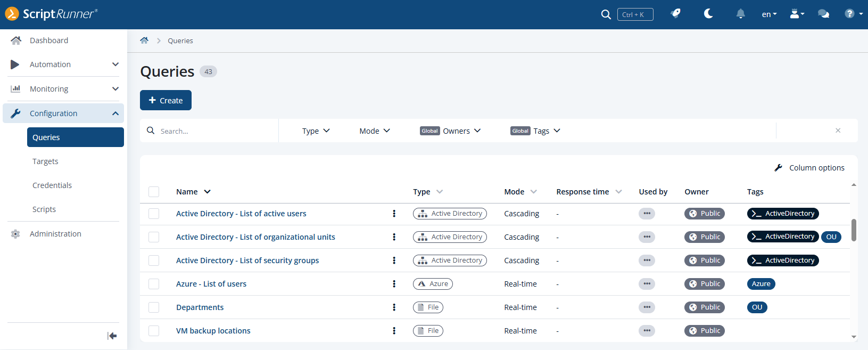Expand the Automation sidebar section
868x350 pixels.
tap(64, 64)
